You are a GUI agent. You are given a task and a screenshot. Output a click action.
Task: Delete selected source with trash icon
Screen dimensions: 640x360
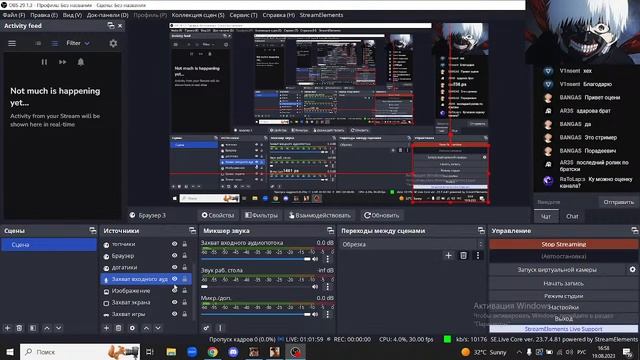(x=118, y=328)
